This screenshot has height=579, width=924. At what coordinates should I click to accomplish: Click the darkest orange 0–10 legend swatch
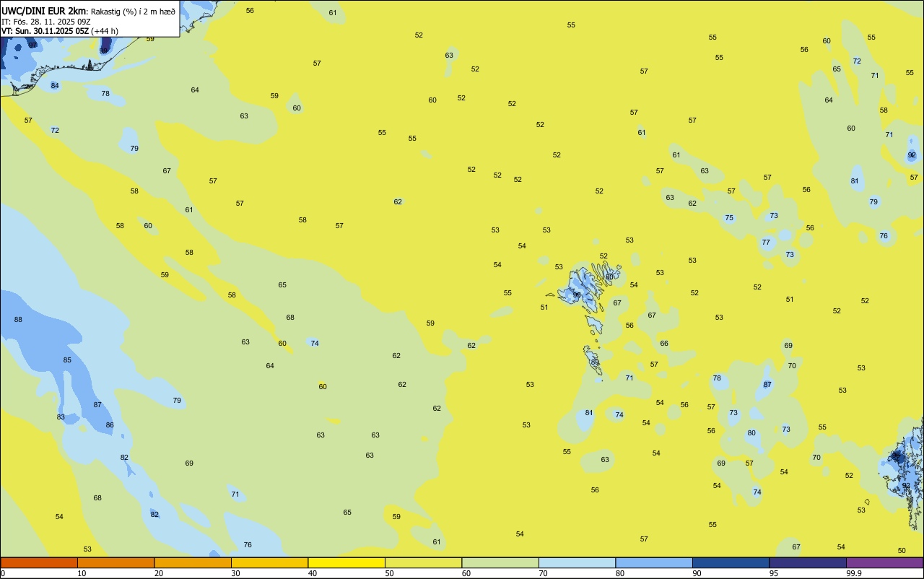(x=39, y=562)
